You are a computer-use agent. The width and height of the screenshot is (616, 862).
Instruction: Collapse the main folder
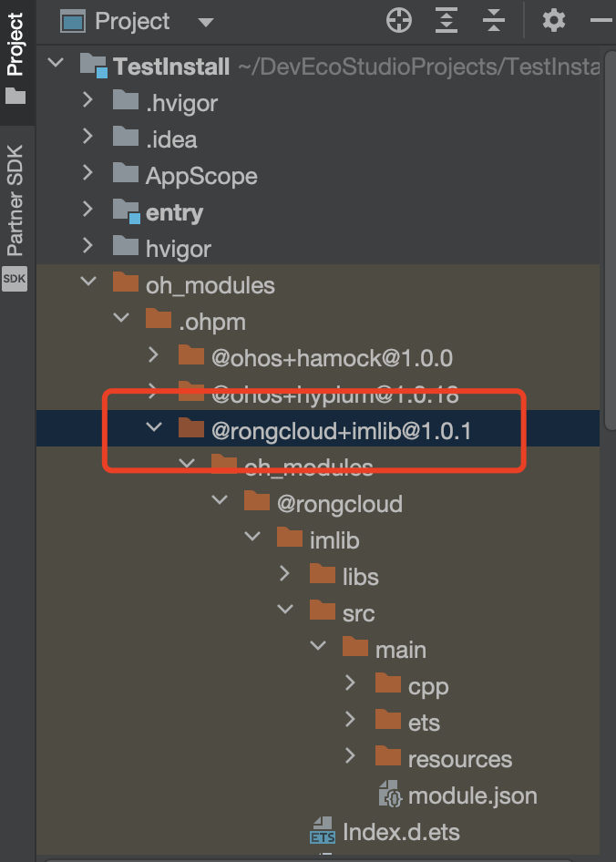pyautogui.click(x=318, y=645)
